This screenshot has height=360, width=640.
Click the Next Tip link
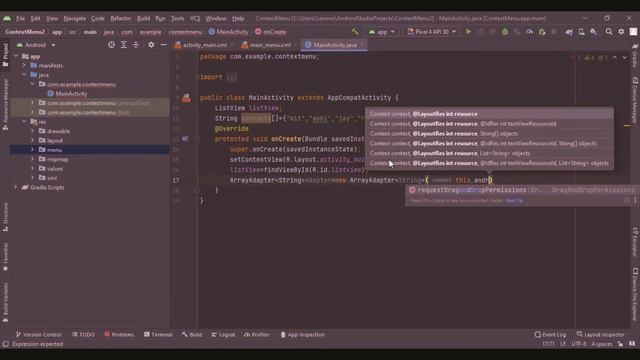(514, 200)
